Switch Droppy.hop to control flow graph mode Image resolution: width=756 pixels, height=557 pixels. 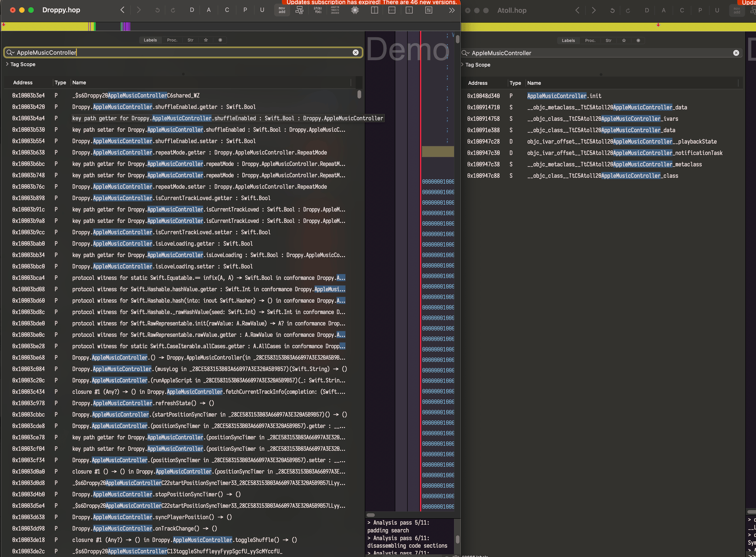coord(299,10)
